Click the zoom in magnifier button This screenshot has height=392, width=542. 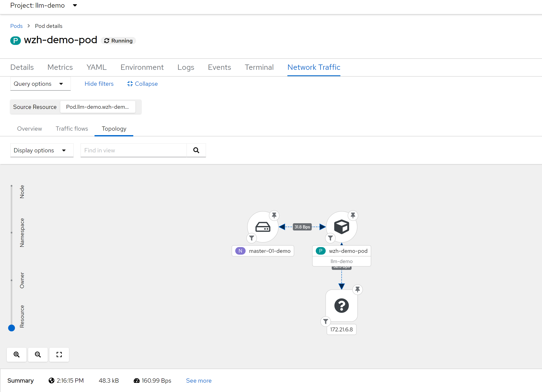pos(16,355)
